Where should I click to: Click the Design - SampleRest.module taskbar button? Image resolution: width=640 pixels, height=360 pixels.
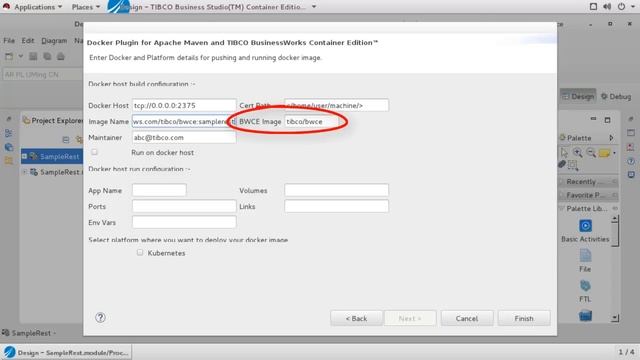[67, 352]
